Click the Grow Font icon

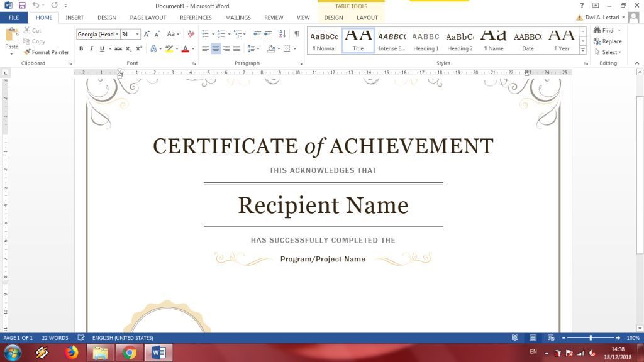point(147,34)
